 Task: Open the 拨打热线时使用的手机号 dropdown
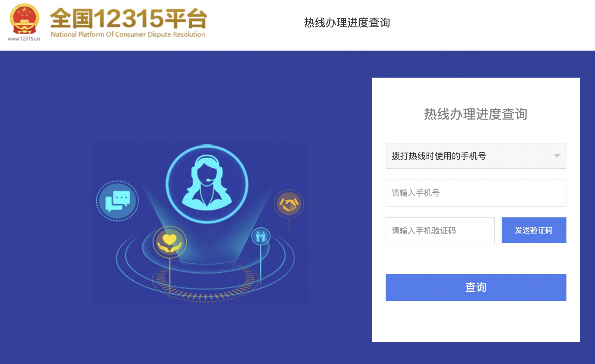(x=476, y=156)
